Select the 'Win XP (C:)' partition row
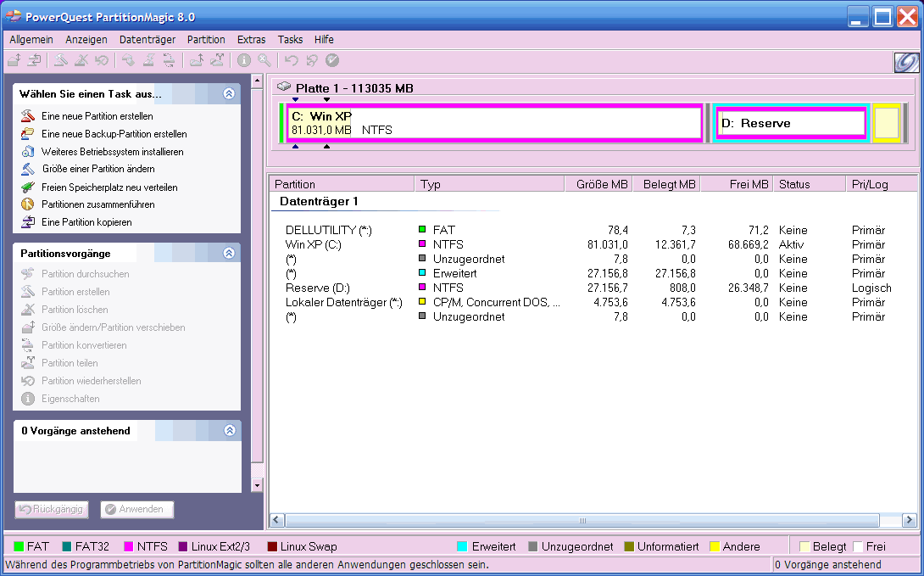Screen dimensions: 924x576 coord(593,244)
